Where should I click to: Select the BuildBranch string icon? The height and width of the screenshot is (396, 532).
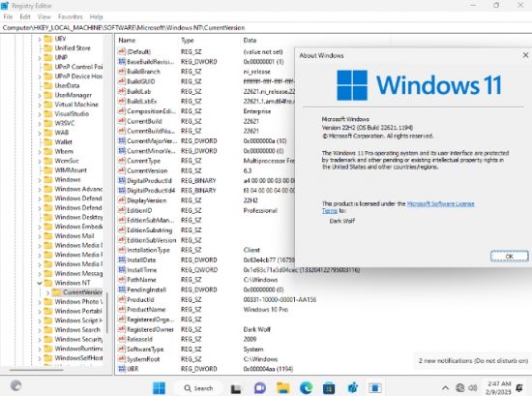(122, 72)
